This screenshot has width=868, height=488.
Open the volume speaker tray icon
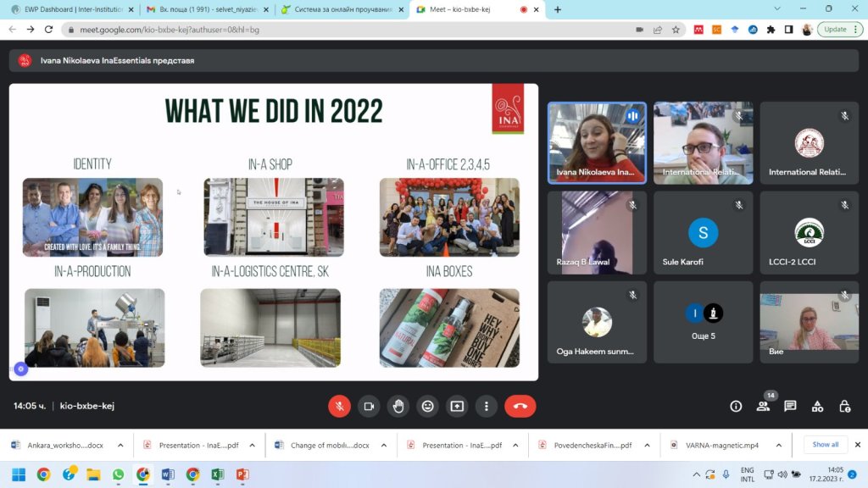tap(782, 474)
